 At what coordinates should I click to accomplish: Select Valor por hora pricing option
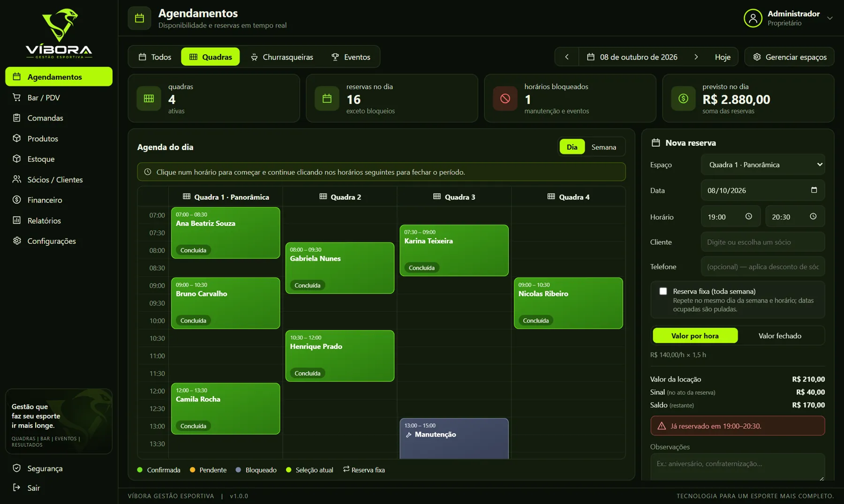coord(695,336)
